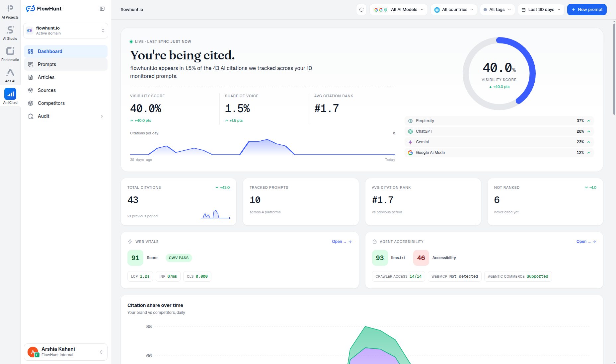Image resolution: width=616 pixels, height=364 pixels.
Task: Click the Share of Voice 1.5% value
Action: pos(237,109)
